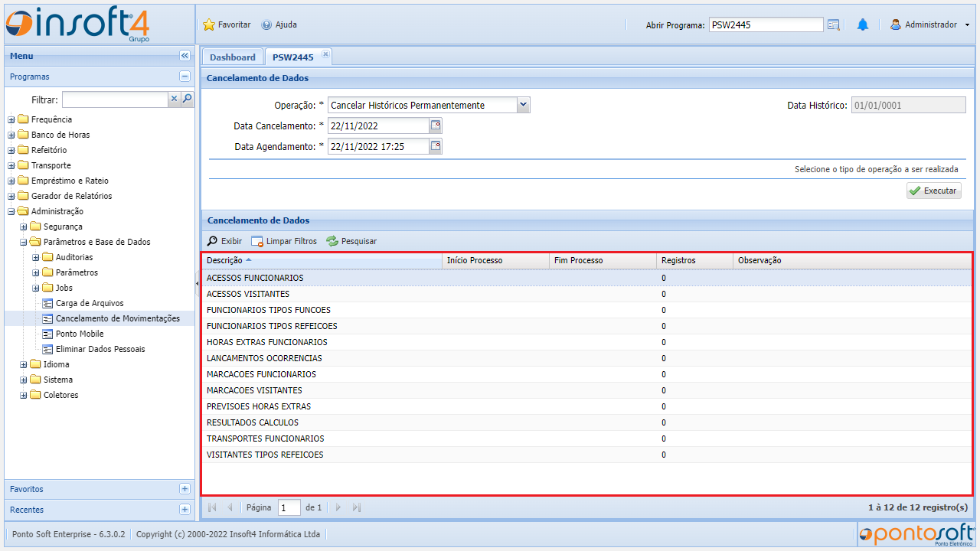Click Limpar Filtros in toolbar

[284, 241]
